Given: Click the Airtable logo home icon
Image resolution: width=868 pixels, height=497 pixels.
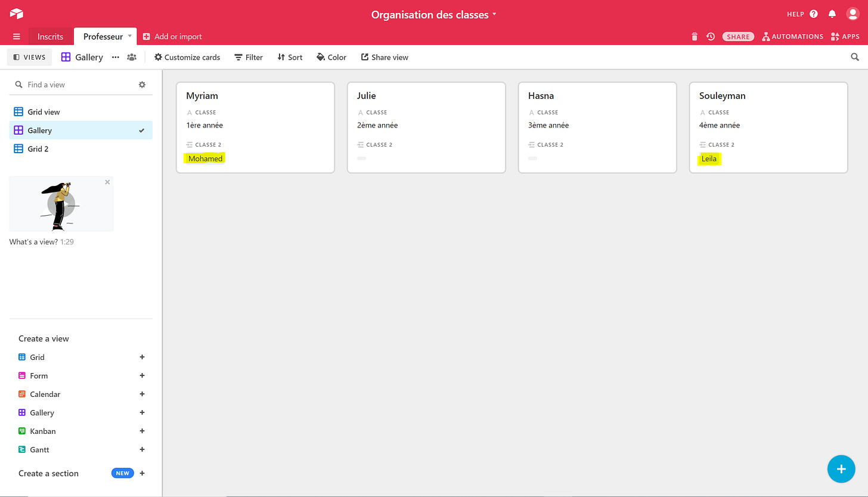Looking at the screenshot, I should click(17, 14).
